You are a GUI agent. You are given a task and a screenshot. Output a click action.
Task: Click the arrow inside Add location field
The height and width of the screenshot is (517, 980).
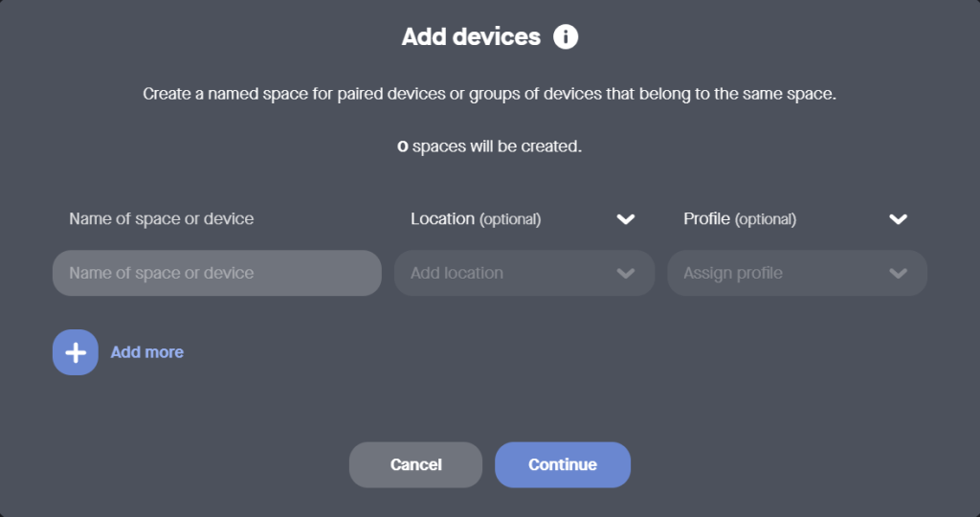[626, 274]
